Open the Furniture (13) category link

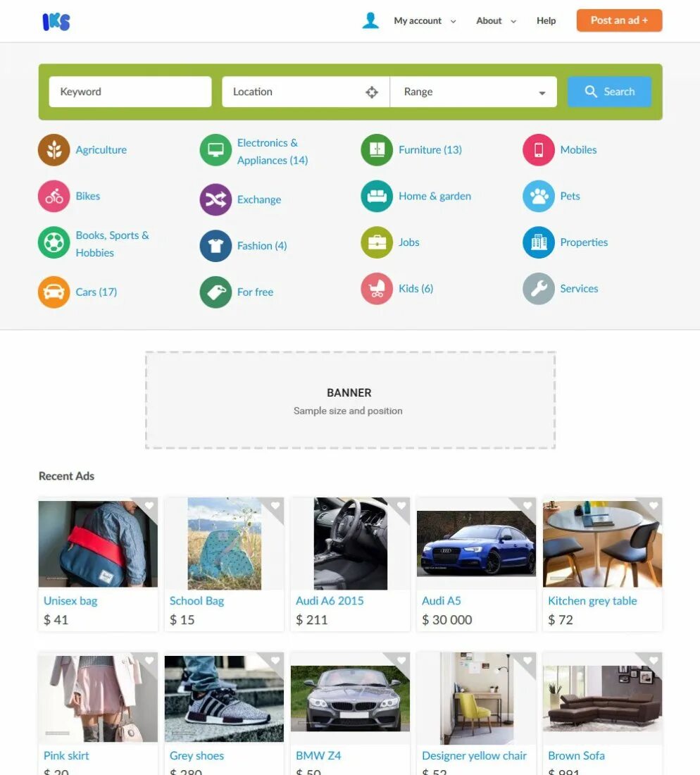(430, 150)
